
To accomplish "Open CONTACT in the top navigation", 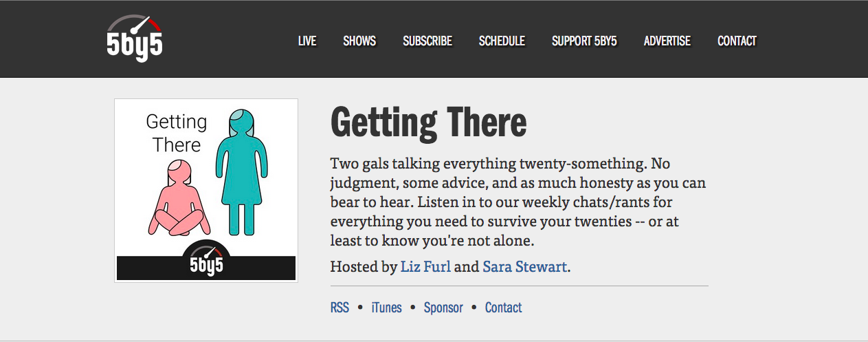I will [737, 41].
